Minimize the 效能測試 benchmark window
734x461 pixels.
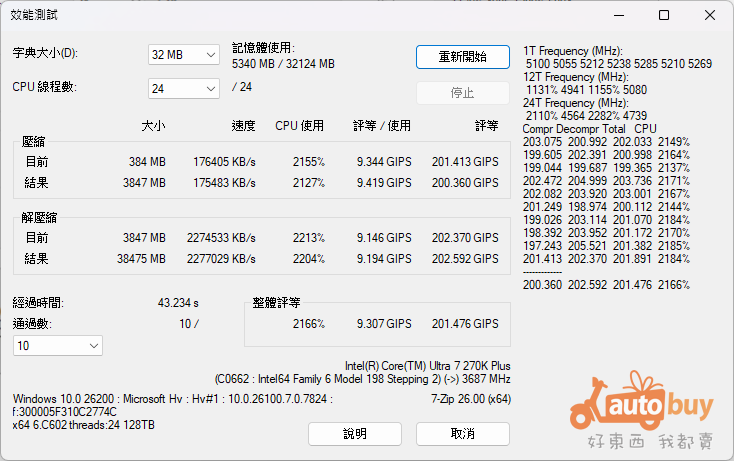618,15
